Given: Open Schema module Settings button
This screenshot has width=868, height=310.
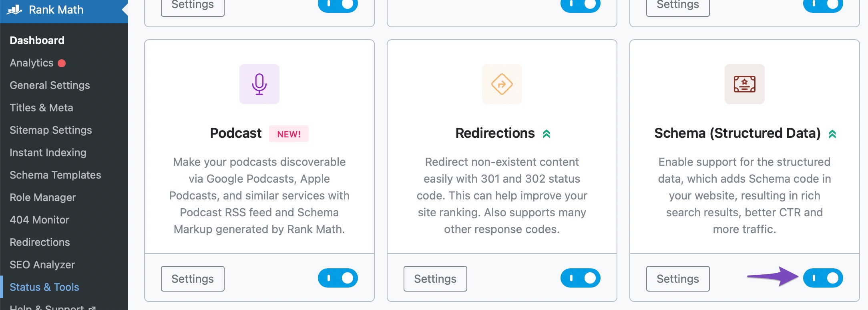Looking at the screenshot, I should pyautogui.click(x=678, y=279).
